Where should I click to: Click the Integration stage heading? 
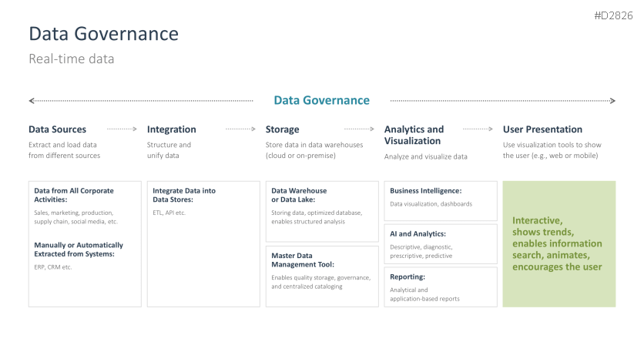(172, 129)
